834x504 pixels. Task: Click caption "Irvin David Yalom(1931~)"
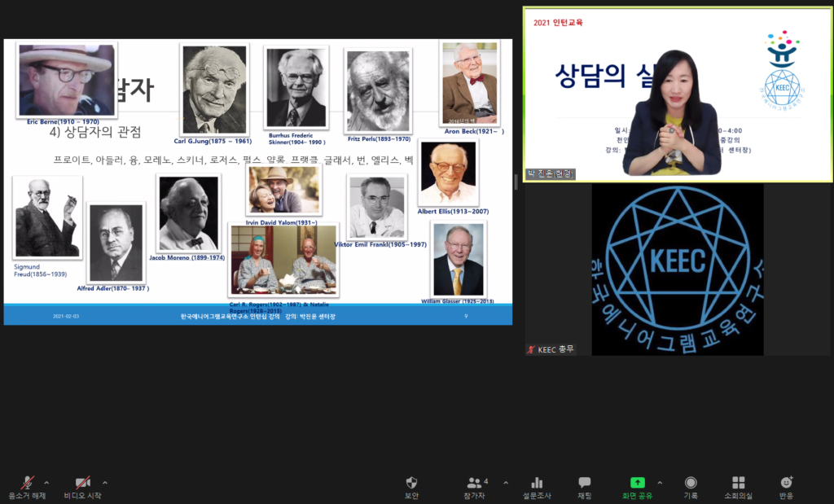pyautogui.click(x=281, y=222)
